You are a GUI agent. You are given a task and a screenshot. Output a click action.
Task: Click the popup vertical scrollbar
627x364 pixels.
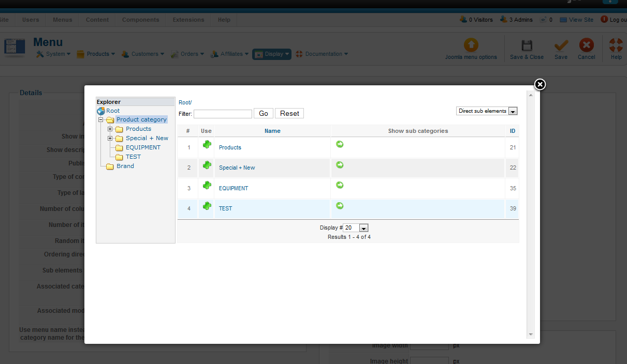point(530,214)
